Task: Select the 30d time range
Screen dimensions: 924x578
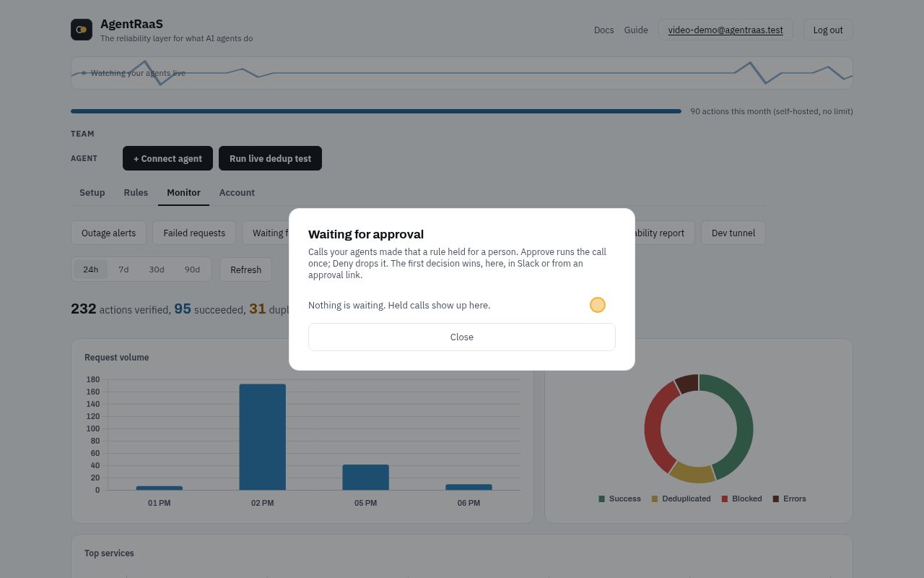Action: (157, 269)
